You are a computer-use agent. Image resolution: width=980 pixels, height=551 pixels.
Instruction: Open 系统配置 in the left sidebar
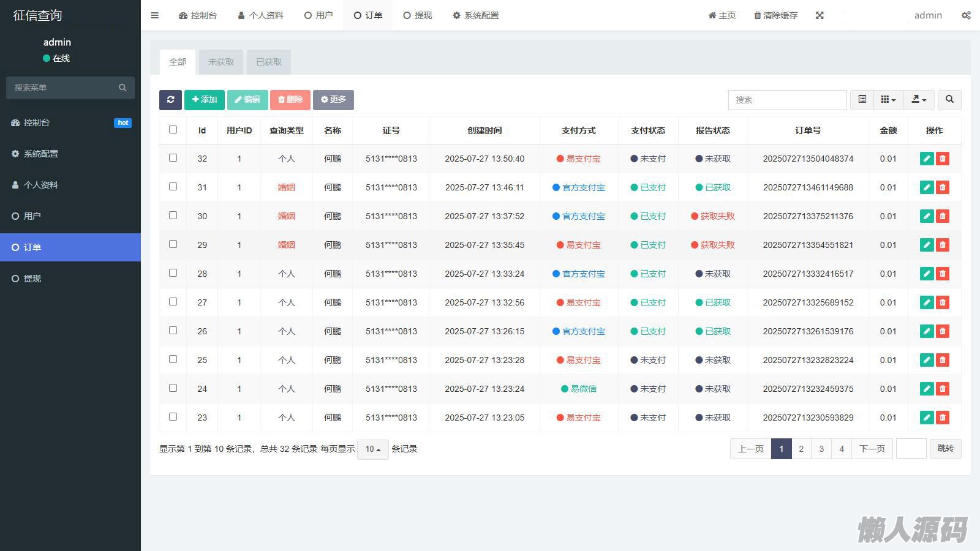tap(41, 154)
